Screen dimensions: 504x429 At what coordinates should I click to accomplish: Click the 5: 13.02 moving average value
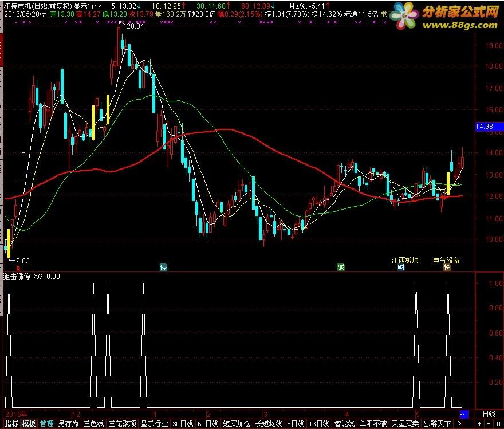coord(125,6)
